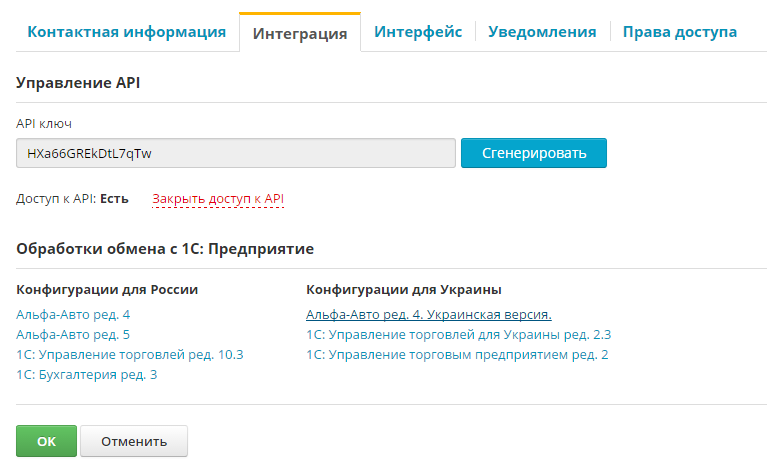Confirm with the green OK button
Screen dimensions: 767x469
coord(46,441)
